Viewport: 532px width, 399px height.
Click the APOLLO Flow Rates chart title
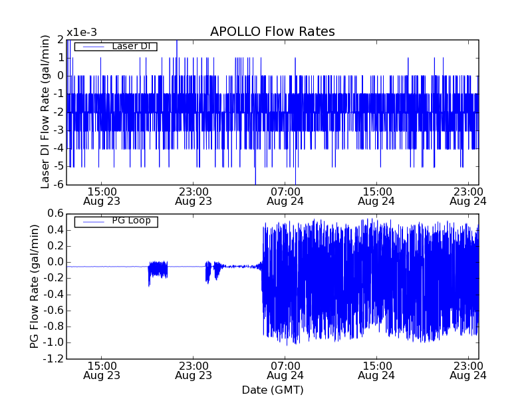272,32
